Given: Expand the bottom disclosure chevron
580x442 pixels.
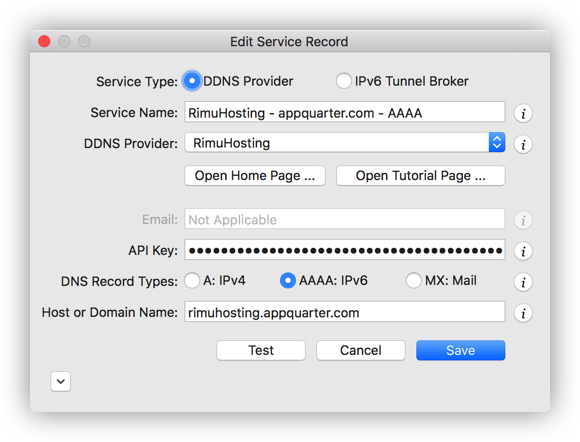Looking at the screenshot, I should pyautogui.click(x=61, y=381).
